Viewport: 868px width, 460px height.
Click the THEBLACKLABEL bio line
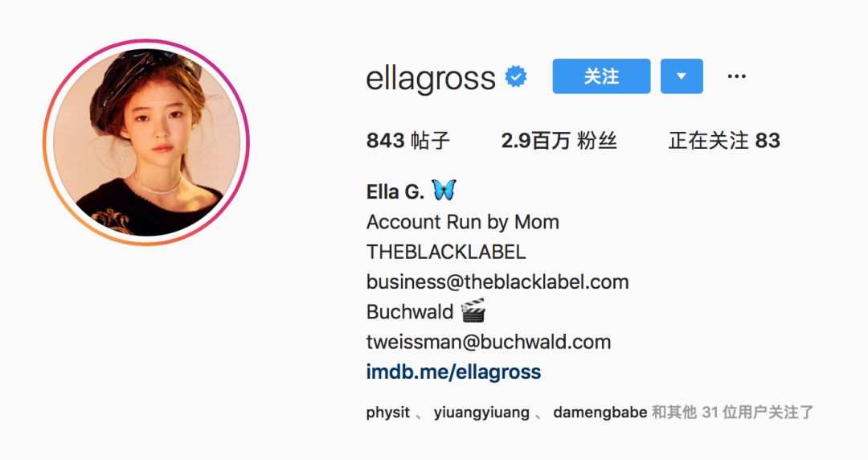click(446, 253)
